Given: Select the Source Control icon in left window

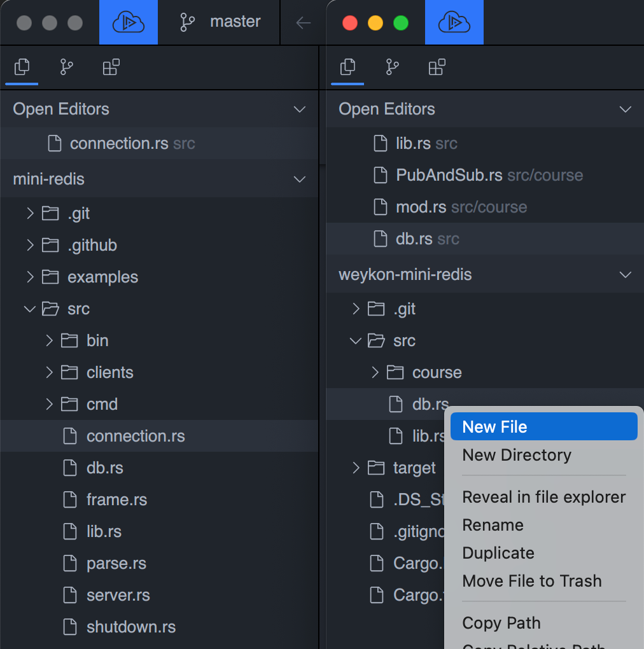Looking at the screenshot, I should tap(66, 67).
